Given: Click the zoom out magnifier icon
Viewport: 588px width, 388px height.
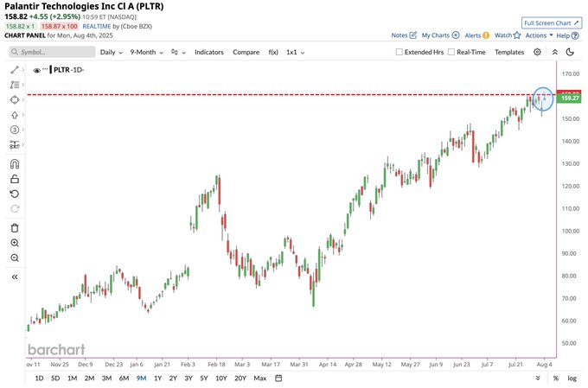Looking at the screenshot, I should [15, 258].
